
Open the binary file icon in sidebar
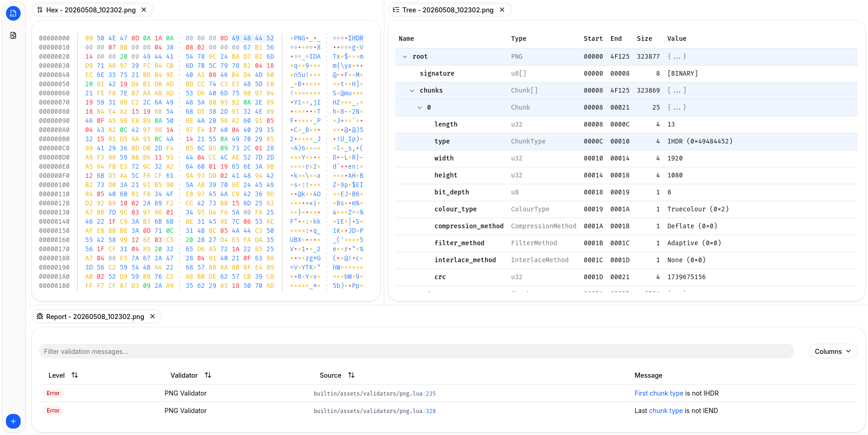click(13, 13)
